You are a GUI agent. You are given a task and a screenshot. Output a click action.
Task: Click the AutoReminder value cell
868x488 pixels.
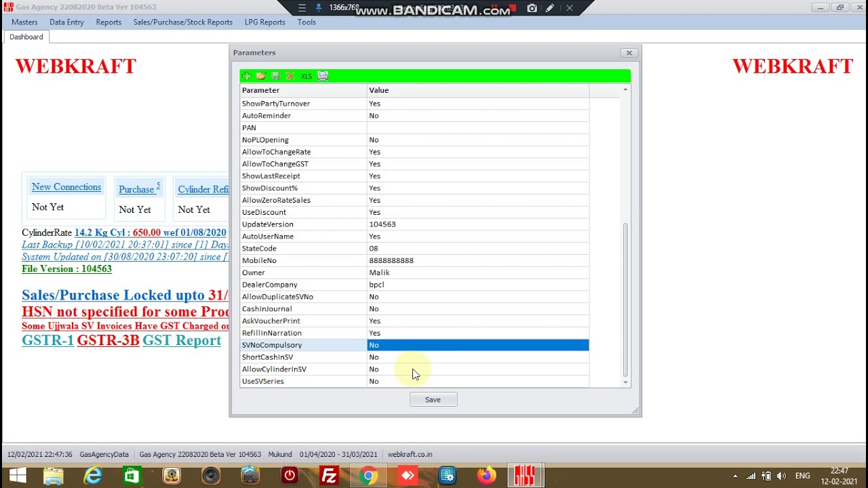(477, 116)
